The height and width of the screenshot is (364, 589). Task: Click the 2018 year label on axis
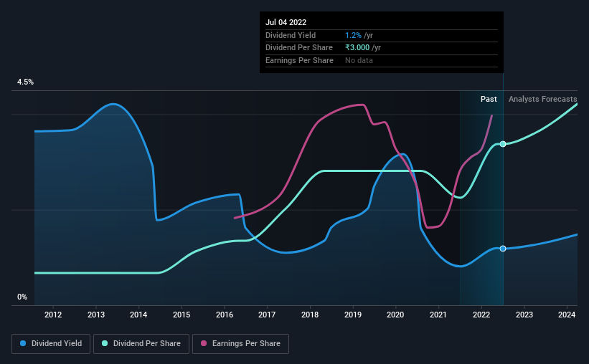[310, 315]
